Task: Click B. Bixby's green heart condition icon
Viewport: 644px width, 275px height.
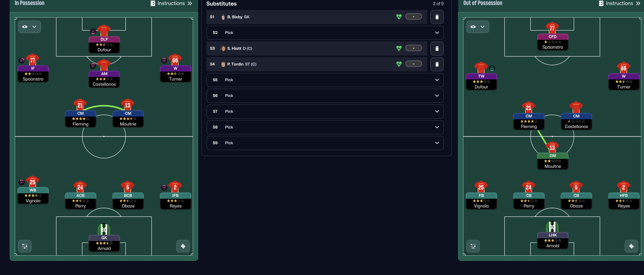Action: pyautogui.click(x=399, y=17)
